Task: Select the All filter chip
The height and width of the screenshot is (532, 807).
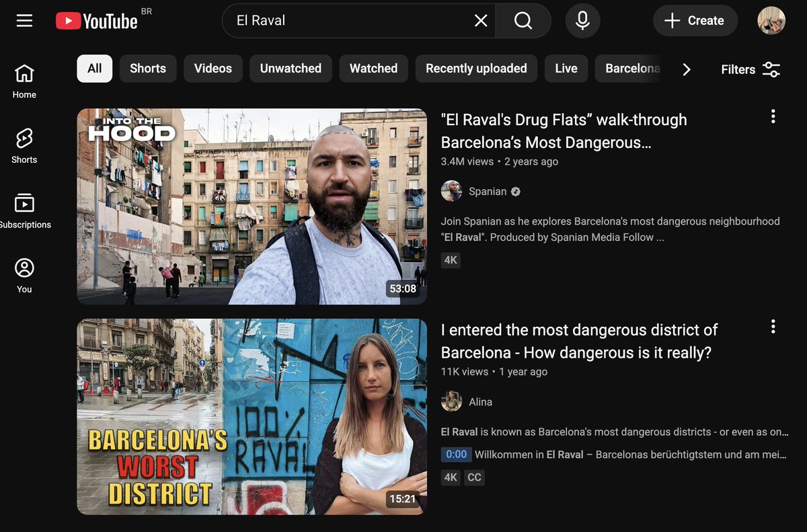Action: 95,69
